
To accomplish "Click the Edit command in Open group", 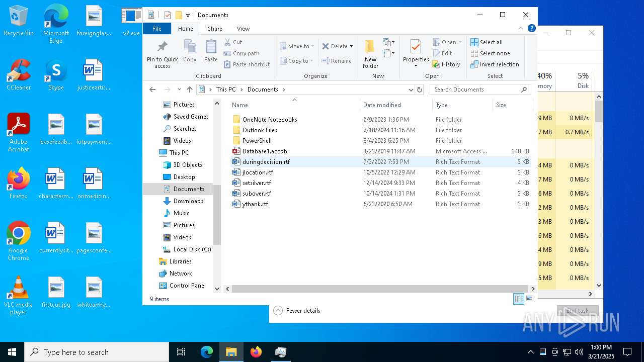I will (x=442, y=53).
